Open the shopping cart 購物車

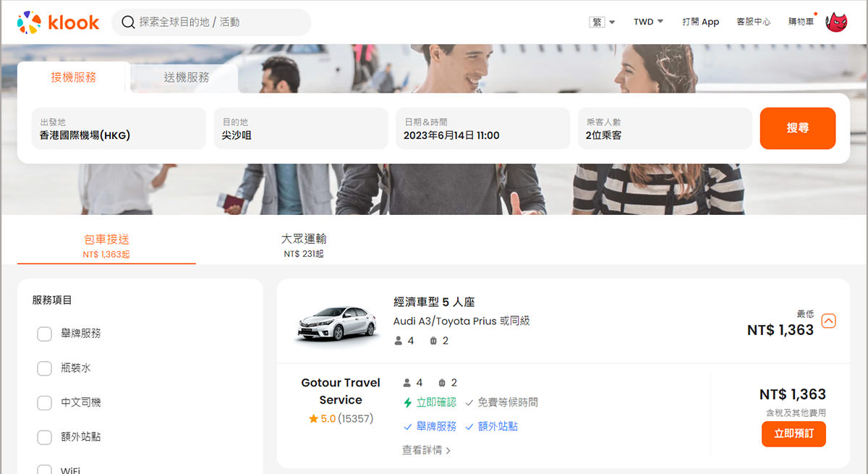point(801,22)
